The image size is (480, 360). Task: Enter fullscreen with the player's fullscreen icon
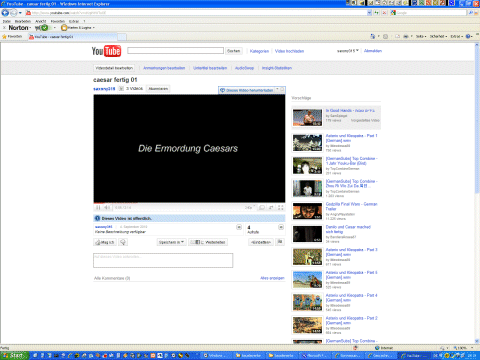[281, 207]
